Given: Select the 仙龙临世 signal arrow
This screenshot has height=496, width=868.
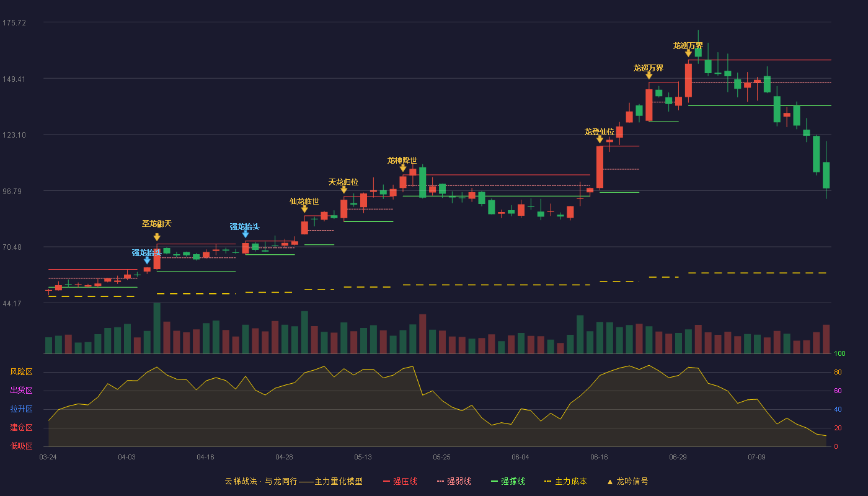Looking at the screenshot, I should (304, 210).
